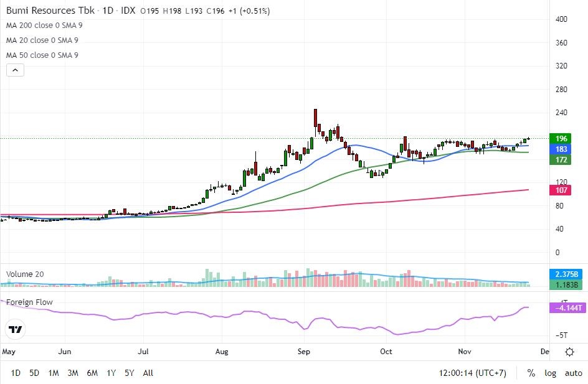Viewport: 588px width, 384px height.
Task: Select the All time range
Action: click(148, 373)
